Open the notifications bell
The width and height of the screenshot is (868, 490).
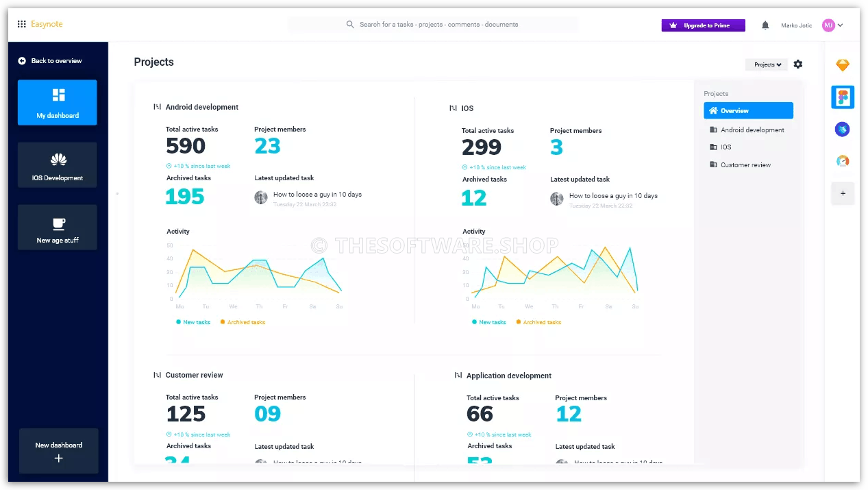pos(765,25)
